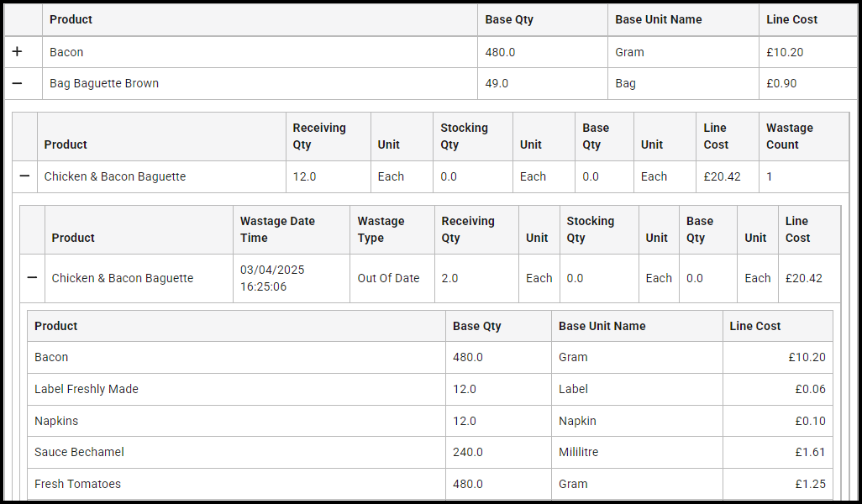862x504 pixels.
Task: Click the Fresh Tomatoes product cell
Action: 77,484
